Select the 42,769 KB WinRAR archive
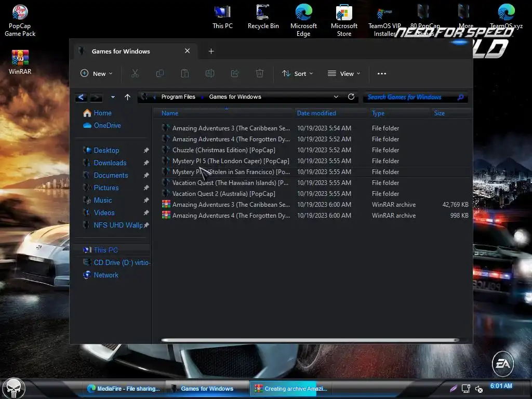Image resolution: width=532 pixels, height=399 pixels. tap(316, 205)
